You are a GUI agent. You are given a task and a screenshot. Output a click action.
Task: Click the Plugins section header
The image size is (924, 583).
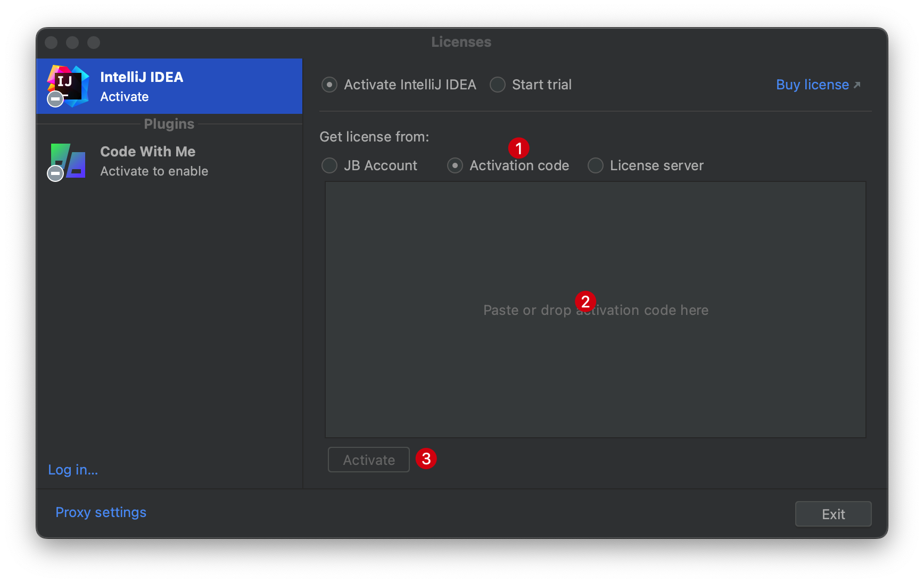coord(169,124)
